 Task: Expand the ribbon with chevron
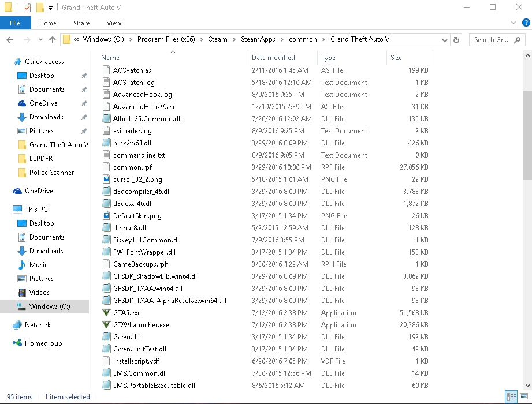tap(514, 23)
